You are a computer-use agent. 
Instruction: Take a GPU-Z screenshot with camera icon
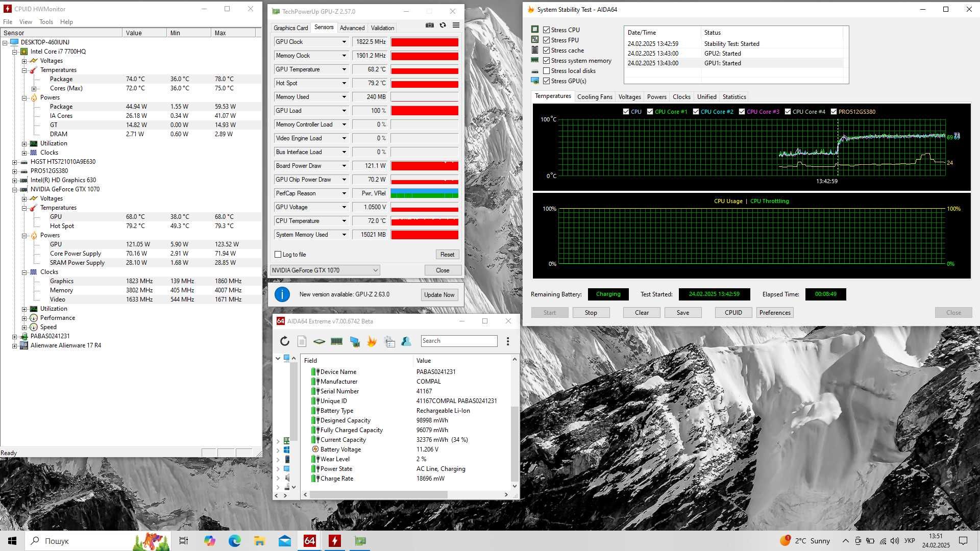point(430,25)
